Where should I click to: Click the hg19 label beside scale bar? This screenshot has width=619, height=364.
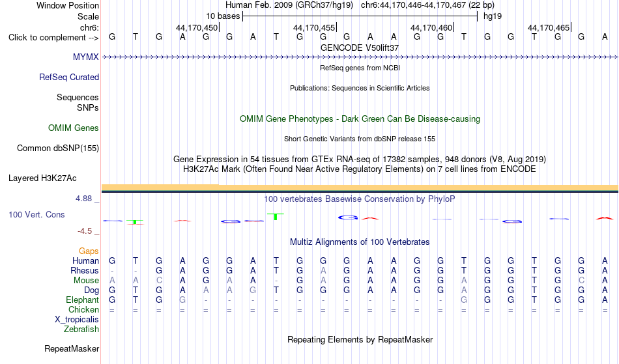[x=493, y=16]
